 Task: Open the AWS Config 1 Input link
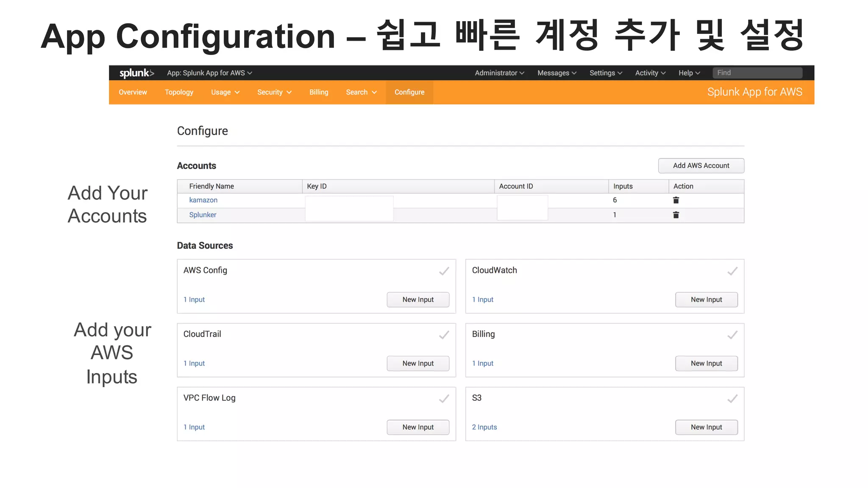coord(194,299)
